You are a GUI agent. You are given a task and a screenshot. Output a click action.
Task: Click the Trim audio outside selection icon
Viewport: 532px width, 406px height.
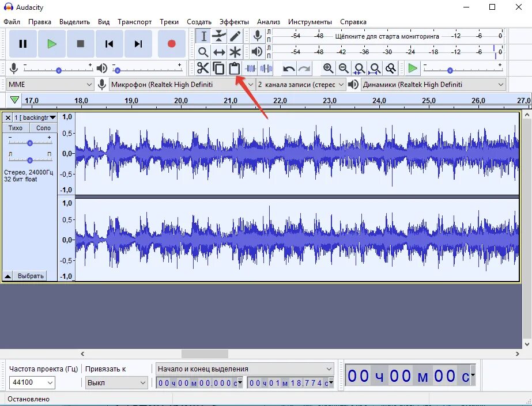(x=250, y=69)
